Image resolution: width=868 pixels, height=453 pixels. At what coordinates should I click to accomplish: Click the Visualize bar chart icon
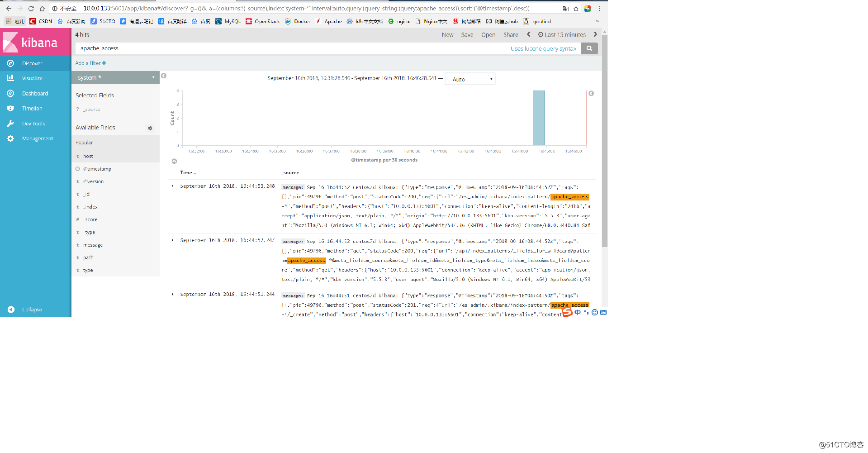point(10,78)
